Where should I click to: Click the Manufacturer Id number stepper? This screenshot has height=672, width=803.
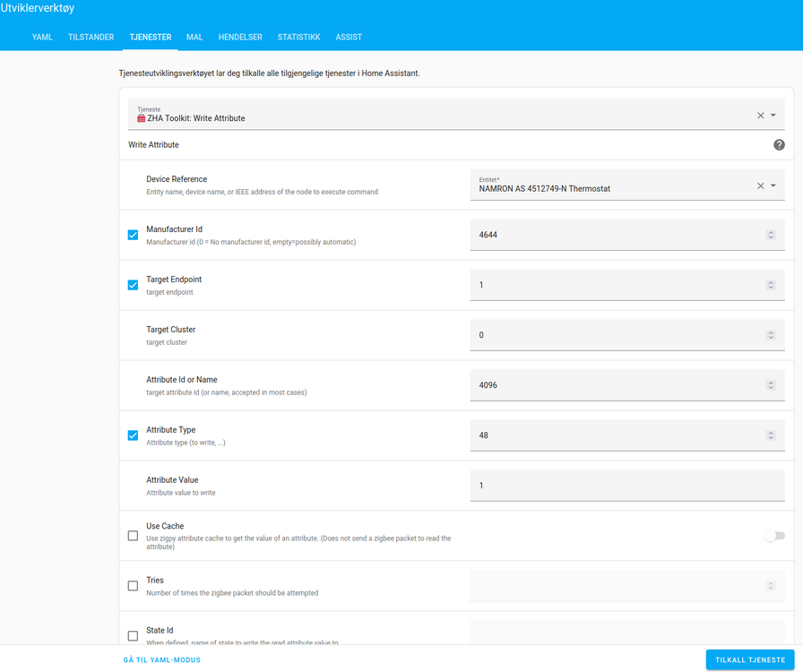coord(770,235)
